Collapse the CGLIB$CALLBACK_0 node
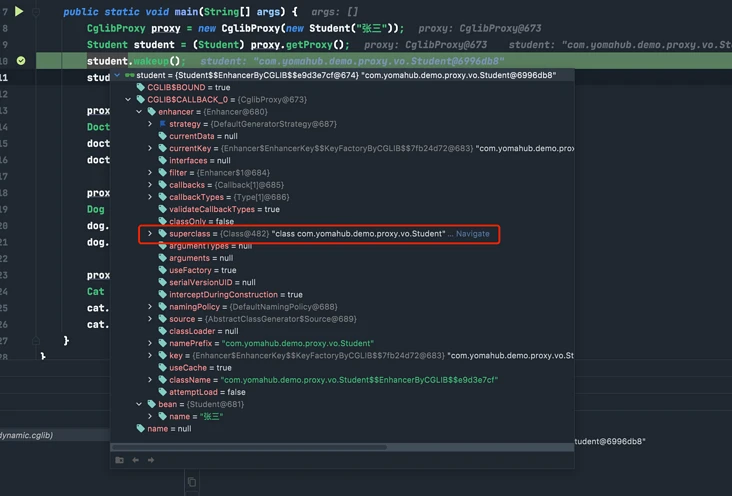Screen dimensions: 732x496 [128, 99]
